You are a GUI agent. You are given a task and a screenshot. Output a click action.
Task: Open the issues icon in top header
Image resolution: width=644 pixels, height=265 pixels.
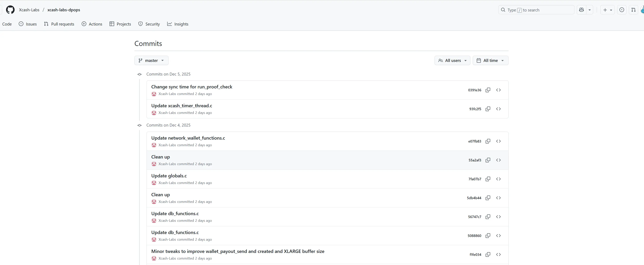pyautogui.click(x=622, y=10)
